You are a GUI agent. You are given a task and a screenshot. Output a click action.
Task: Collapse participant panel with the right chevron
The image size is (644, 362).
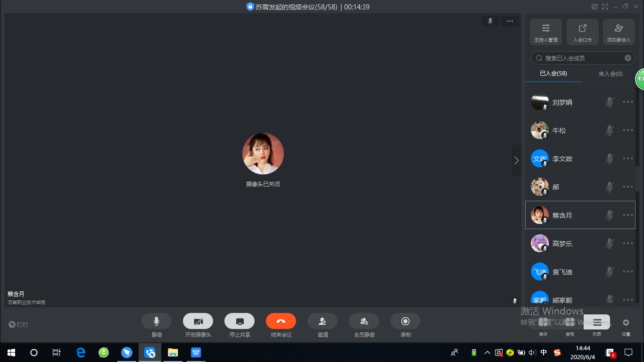tap(516, 160)
